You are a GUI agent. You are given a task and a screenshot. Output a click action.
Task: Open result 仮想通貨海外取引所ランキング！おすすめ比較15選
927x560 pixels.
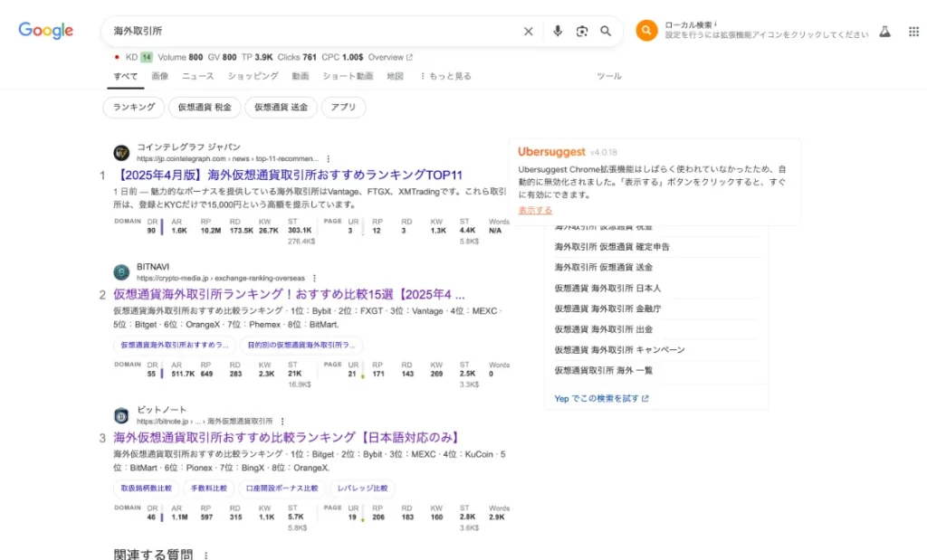289,294
